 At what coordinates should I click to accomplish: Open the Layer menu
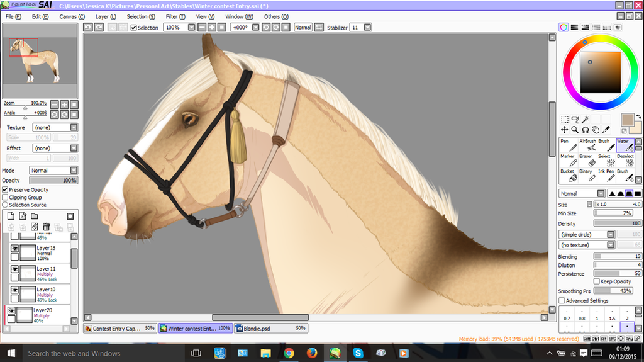coord(106,16)
